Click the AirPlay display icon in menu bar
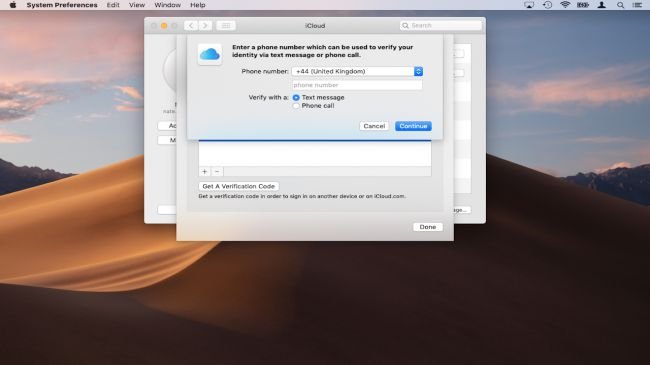650x365 pixels. 529,5
